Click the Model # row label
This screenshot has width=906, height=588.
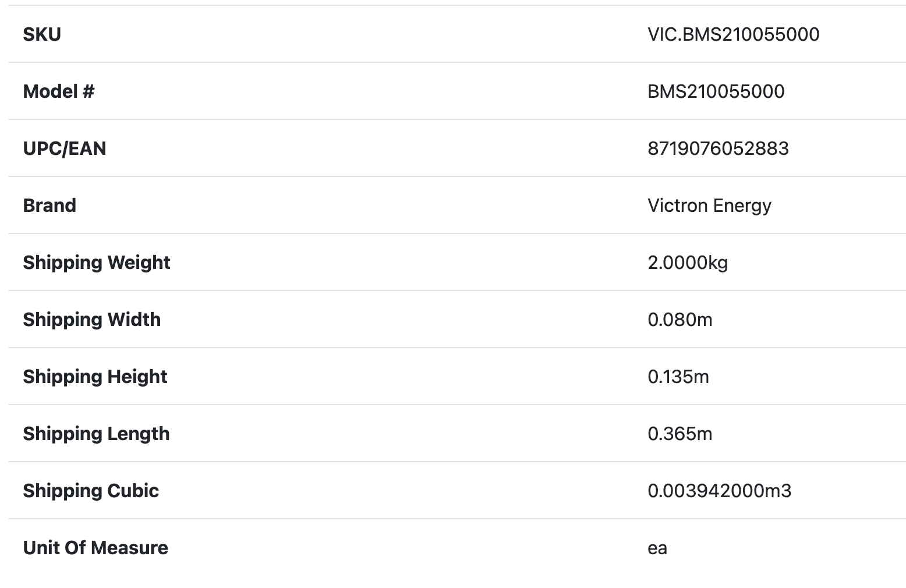point(58,91)
